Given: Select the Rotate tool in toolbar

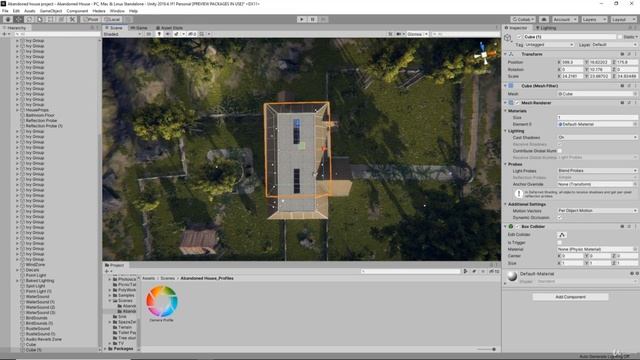Looking at the screenshot, I should click(29, 19).
